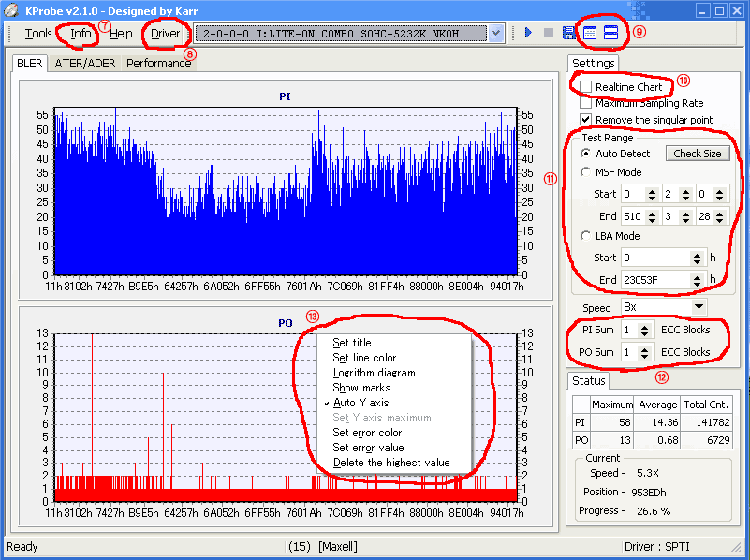This screenshot has height=560, width=750.
Task: Enable the Realtime Chart checkbox
Action: coord(585,87)
